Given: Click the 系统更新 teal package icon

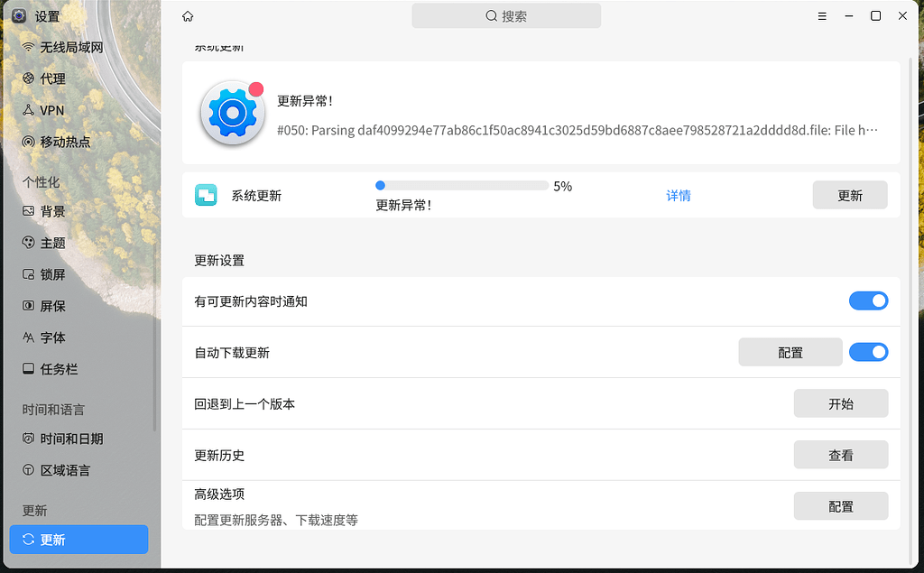Looking at the screenshot, I should coord(206,195).
